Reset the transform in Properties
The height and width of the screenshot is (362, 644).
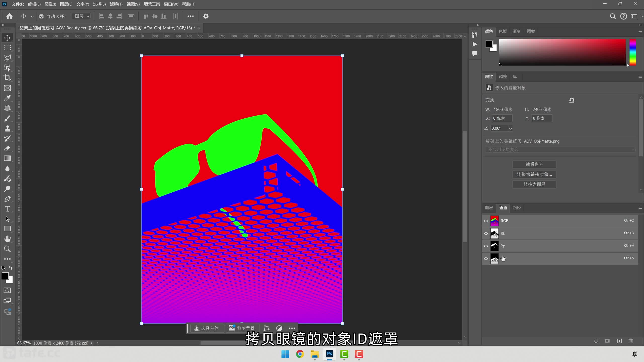572,100
